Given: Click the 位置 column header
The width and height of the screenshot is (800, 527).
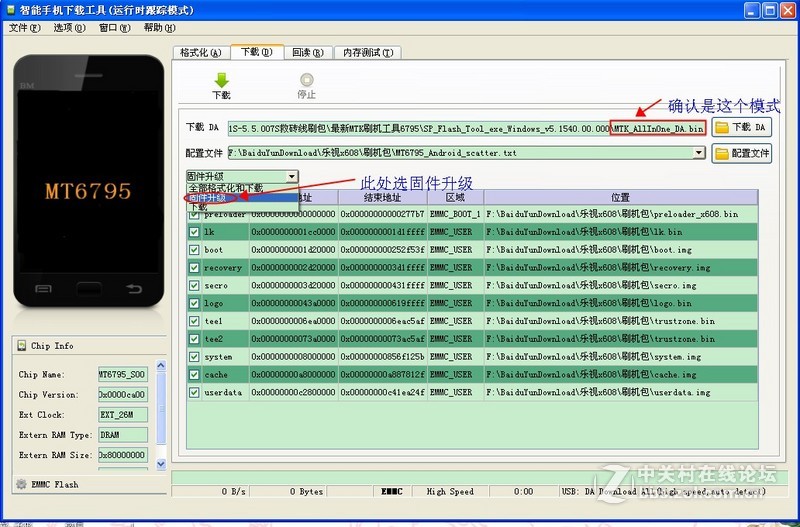Looking at the screenshot, I should coord(621,197).
